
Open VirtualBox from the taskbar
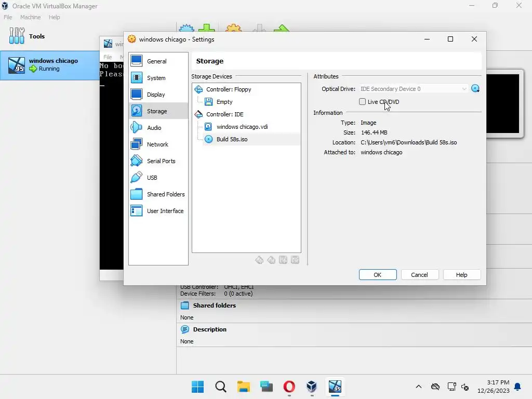pos(312,387)
